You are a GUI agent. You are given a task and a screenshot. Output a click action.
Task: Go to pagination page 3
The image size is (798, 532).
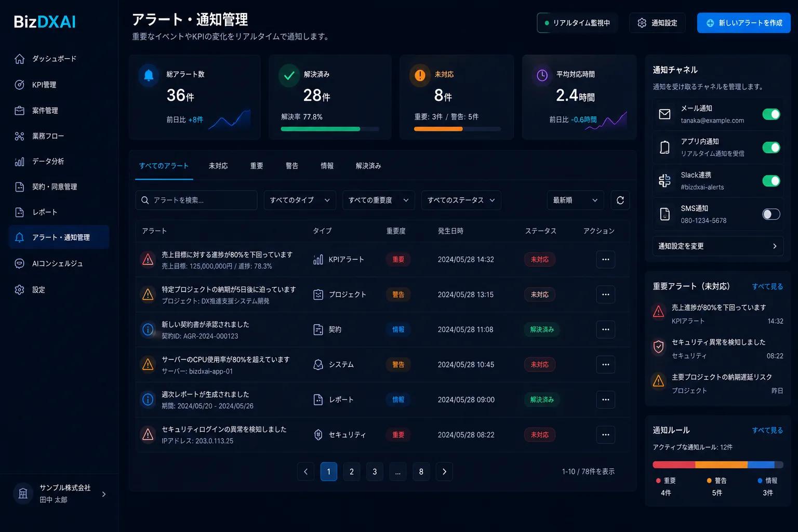tap(375, 472)
